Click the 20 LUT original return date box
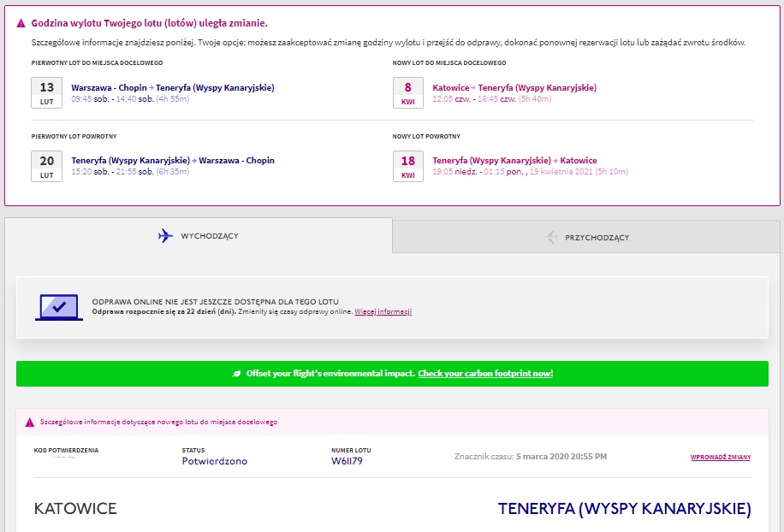 click(x=46, y=166)
